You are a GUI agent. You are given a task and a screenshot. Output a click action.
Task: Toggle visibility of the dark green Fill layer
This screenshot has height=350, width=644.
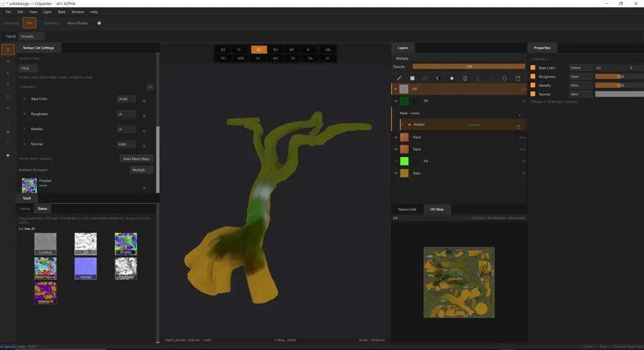(396, 101)
